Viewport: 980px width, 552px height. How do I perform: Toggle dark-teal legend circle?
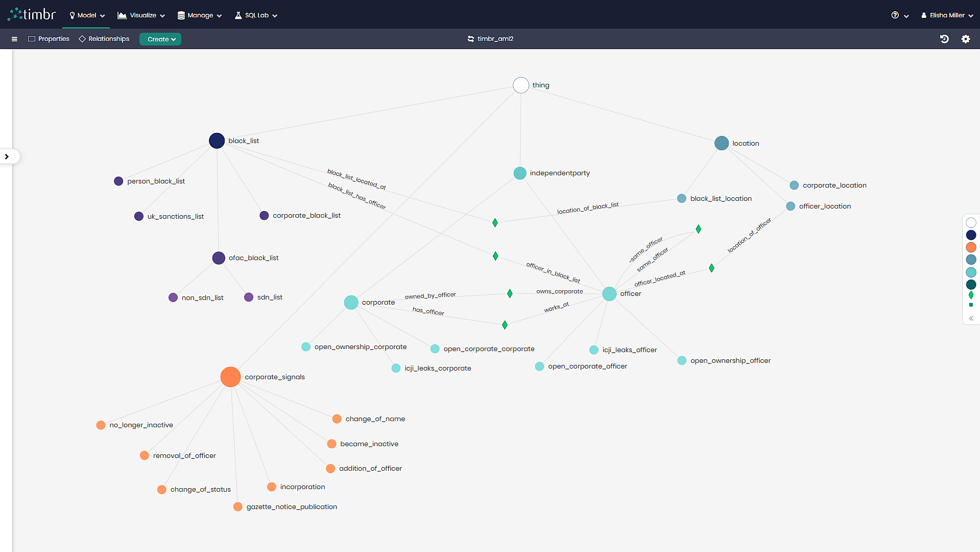[971, 285]
